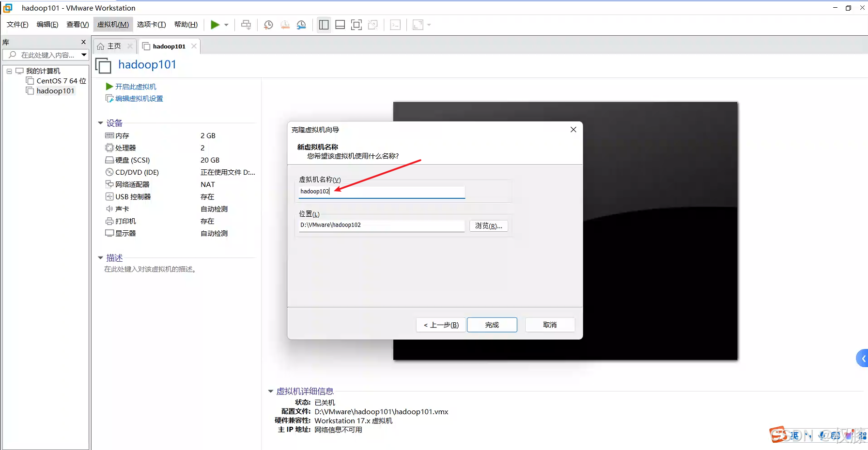
Task: Open the 编辑(E) menu
Action: (x=47, y=25)
